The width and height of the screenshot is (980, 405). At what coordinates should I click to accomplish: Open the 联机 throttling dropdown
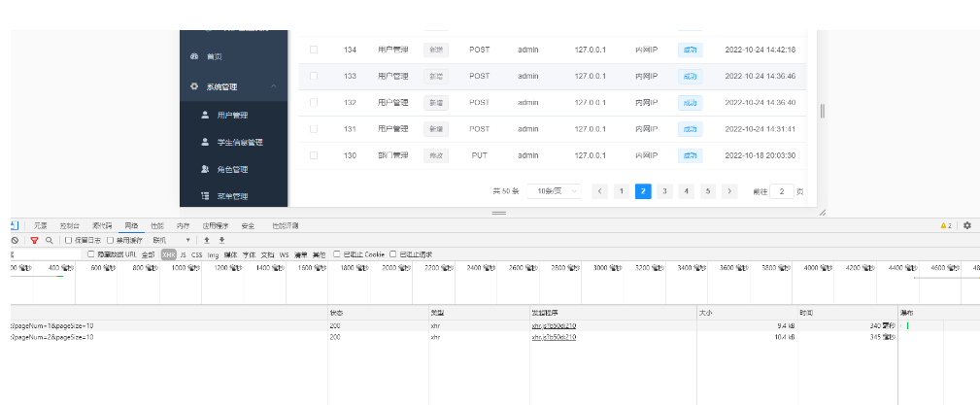tap(171, 240)
